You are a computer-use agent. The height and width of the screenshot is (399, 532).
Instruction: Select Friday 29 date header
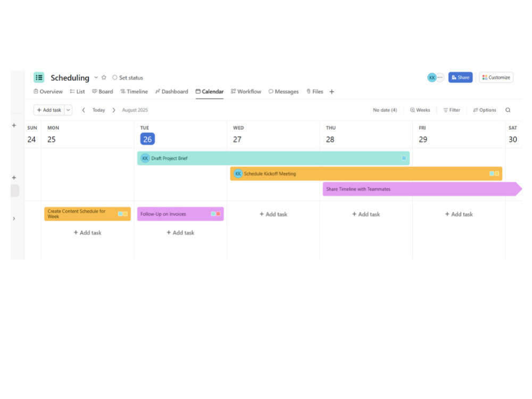[423, 139]
